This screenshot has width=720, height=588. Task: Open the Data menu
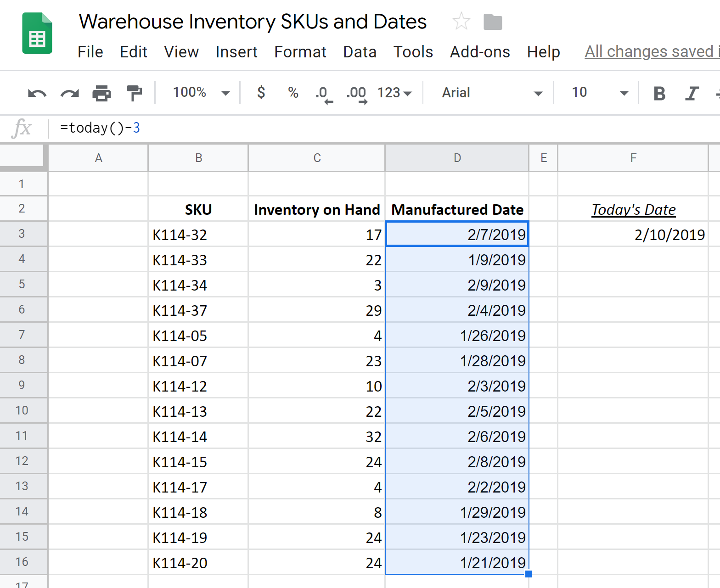tap(360, 52)
